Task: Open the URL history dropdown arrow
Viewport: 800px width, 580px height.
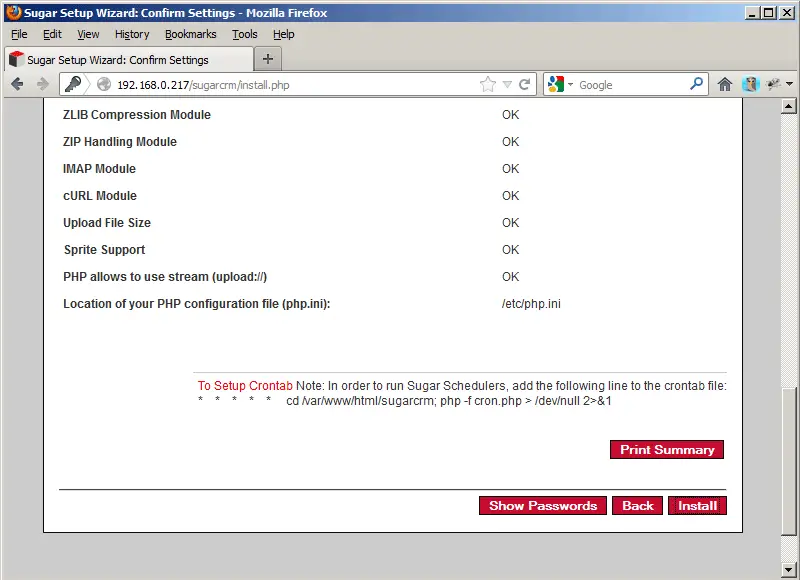Action: 507,85
